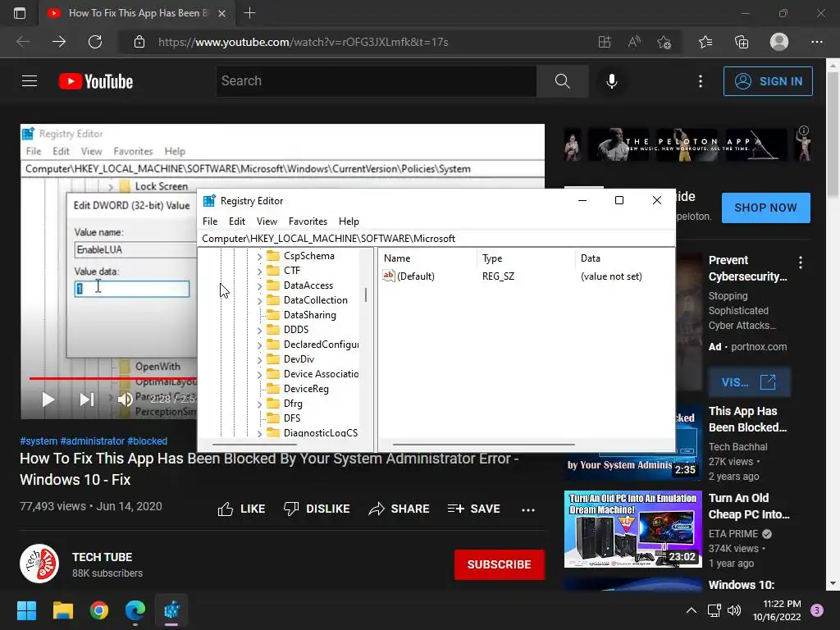The image size is (840, 630).
Task: Focus the YouTube search field
Action: [x=376, y=81]
